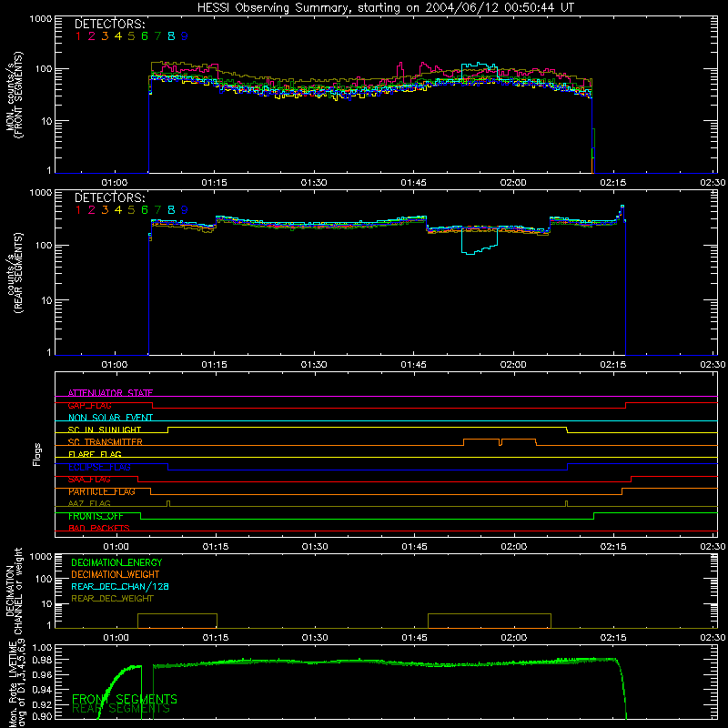Click the ATTENUATOR_STATE flag label
The height and width of the screenshot is (728, 728).
(110, 393)
